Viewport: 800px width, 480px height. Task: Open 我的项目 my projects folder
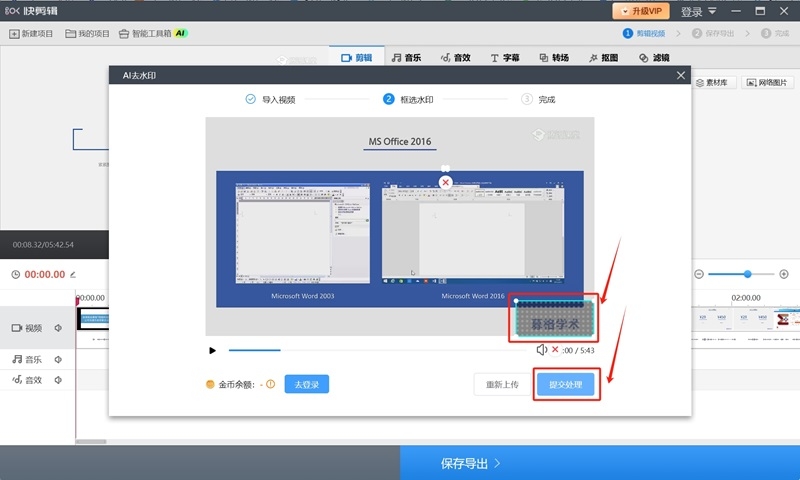[87, 34]
